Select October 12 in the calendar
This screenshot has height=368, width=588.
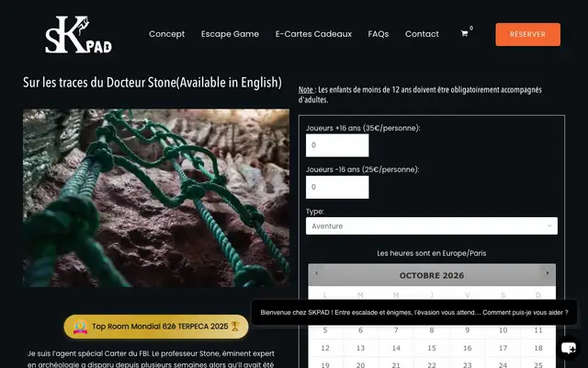point(325,348)
